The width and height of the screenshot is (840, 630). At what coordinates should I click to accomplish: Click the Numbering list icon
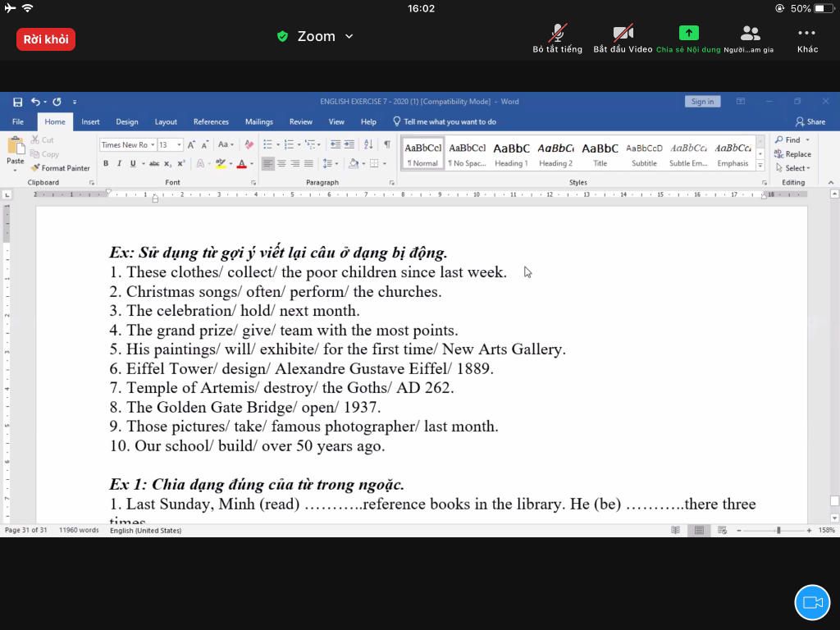290,144
